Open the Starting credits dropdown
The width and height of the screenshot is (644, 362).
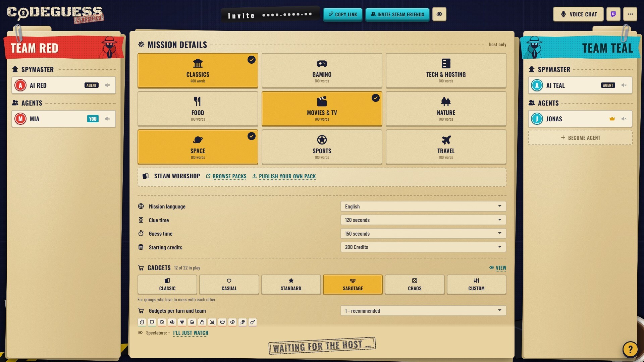pos(423,247)
